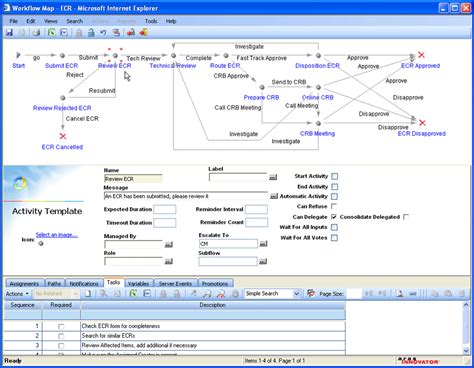Click the New document icon in Tasks toolbar
This screenshot has width=474, height=368.
88,293
